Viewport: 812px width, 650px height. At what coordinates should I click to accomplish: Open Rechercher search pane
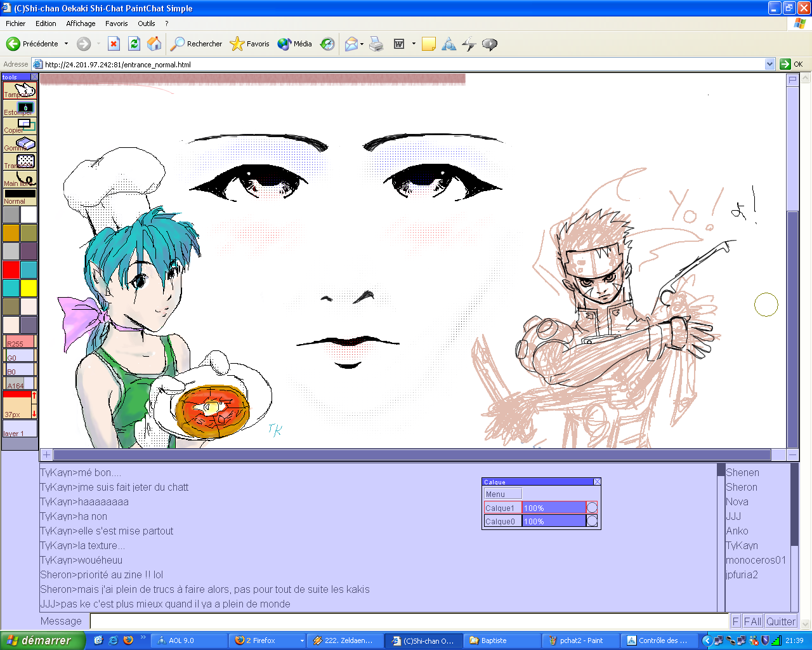point(197,44)
